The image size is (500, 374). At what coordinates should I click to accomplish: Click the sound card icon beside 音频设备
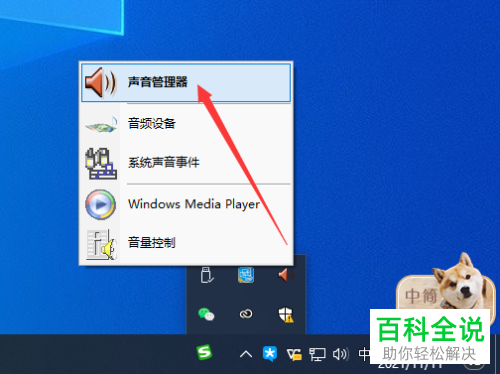pyautogui.click(x=101, y=125)
